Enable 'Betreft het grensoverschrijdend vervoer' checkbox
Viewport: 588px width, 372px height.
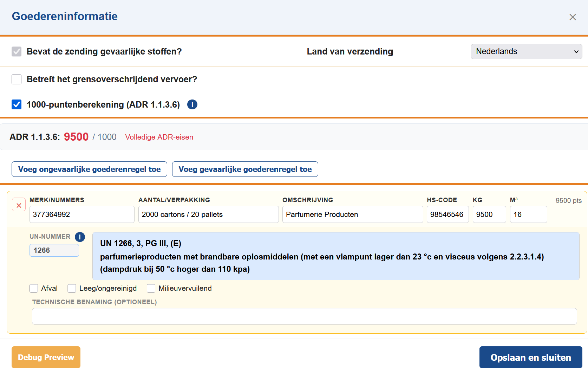point(17,79)
